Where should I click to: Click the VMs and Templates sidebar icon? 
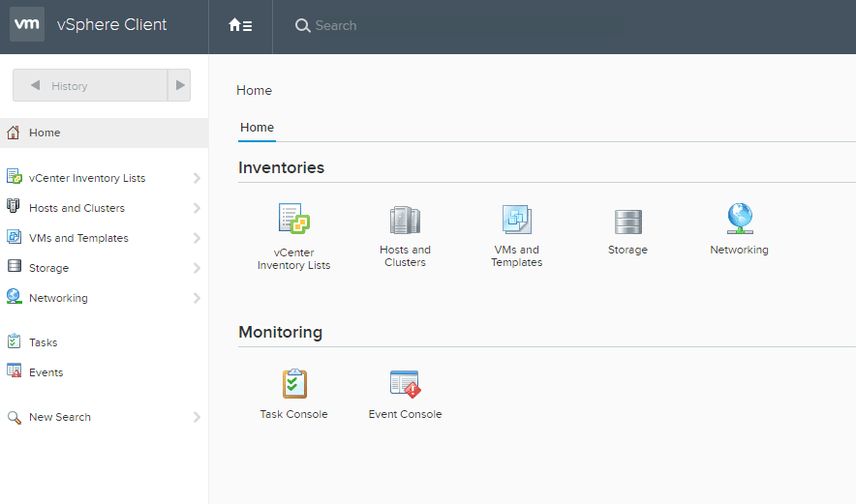click(x=14, y=237)
